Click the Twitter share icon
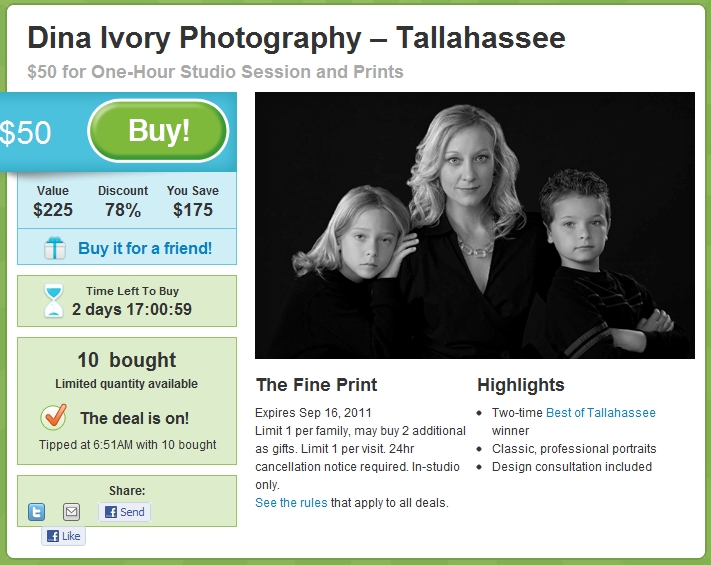 point(36,512)
